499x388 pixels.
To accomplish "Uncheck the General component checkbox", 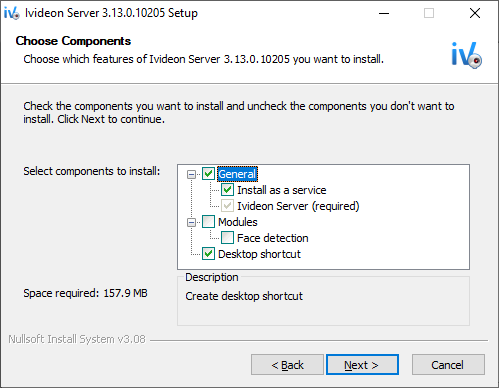I will [x=208, y=174].
